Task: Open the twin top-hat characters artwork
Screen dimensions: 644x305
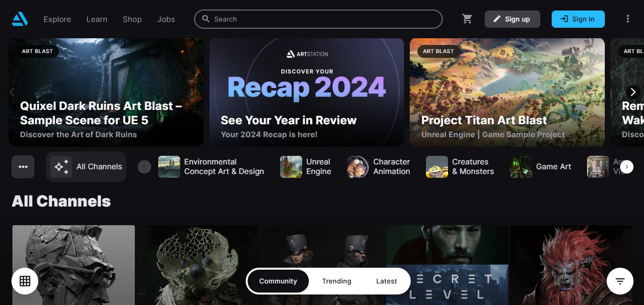Action: pos(323,265)
